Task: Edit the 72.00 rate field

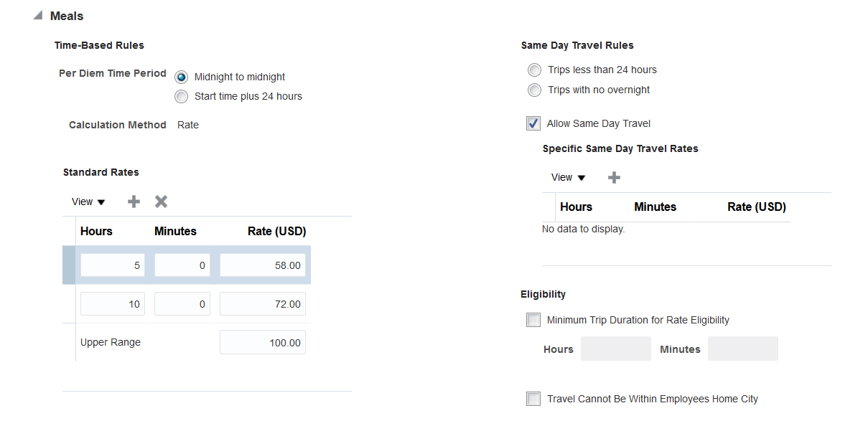Action: (x=263, y=304)
